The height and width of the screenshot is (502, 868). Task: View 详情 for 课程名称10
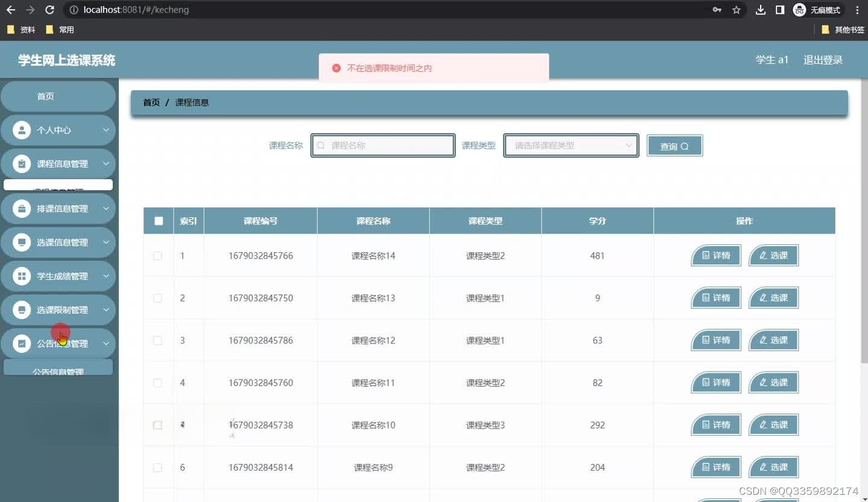715,425
